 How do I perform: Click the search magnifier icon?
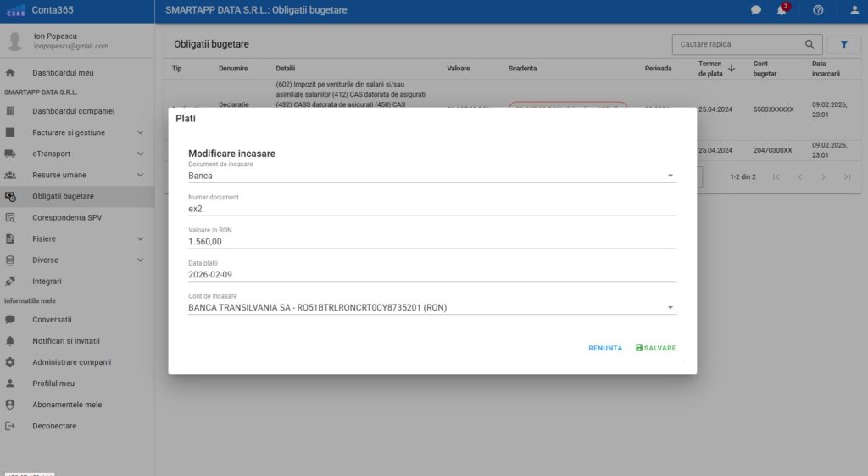click(810, 44)
